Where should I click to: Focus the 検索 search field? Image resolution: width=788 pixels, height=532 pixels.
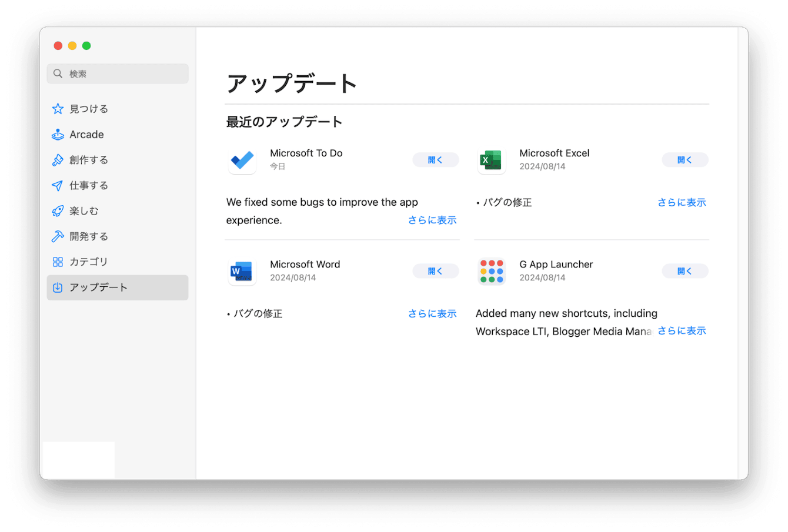[118, 73]
